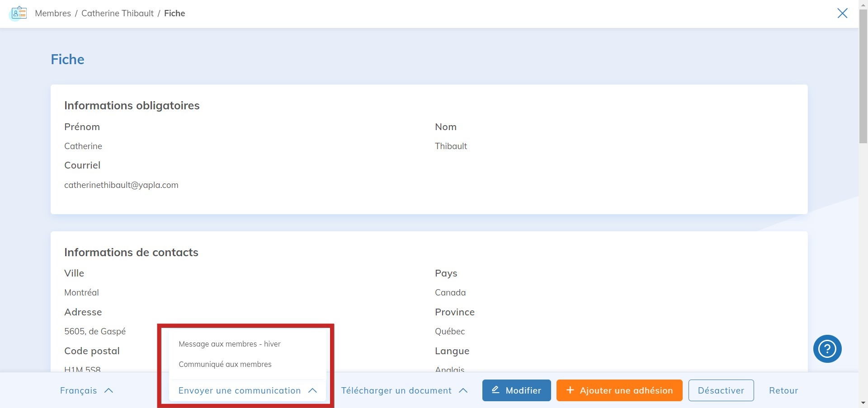Click the '5605, de Gaspé' address value

tap(95, 331)
